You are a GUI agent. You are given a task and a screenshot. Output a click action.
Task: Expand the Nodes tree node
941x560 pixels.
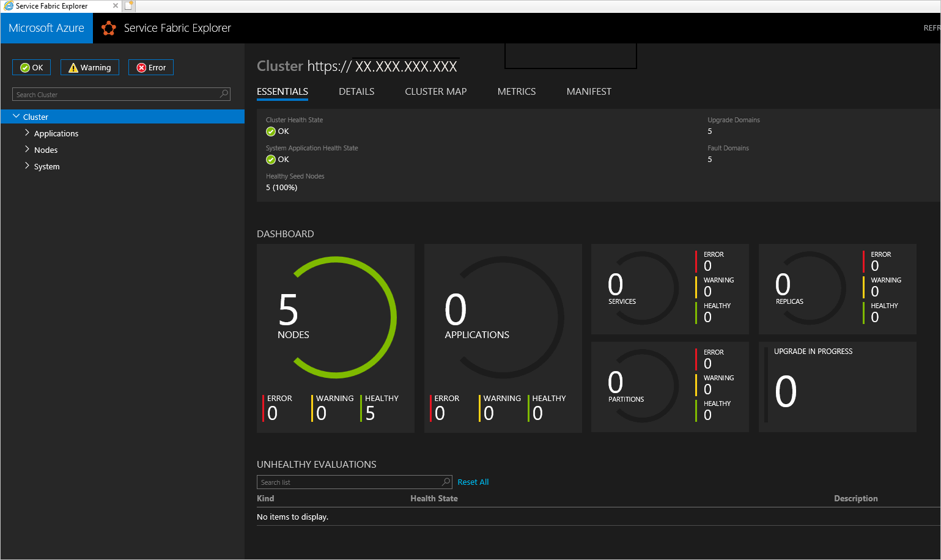click(27, 149)
